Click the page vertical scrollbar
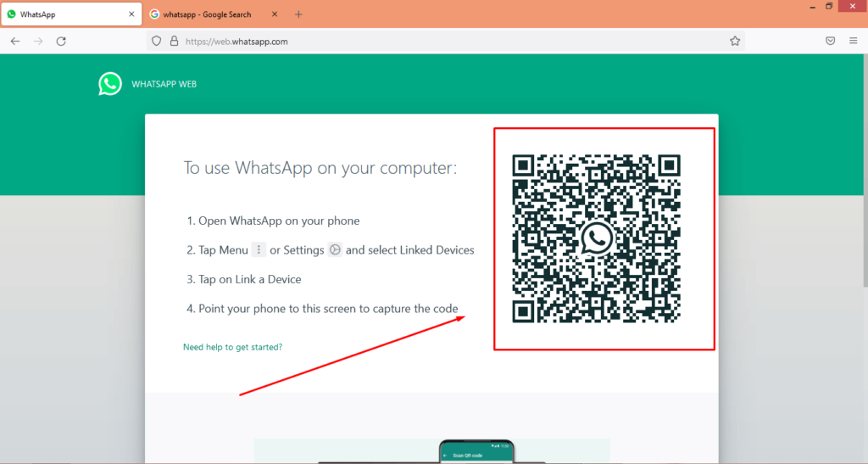The height and width of the screenshot is (464, 868). pos(865,171)
